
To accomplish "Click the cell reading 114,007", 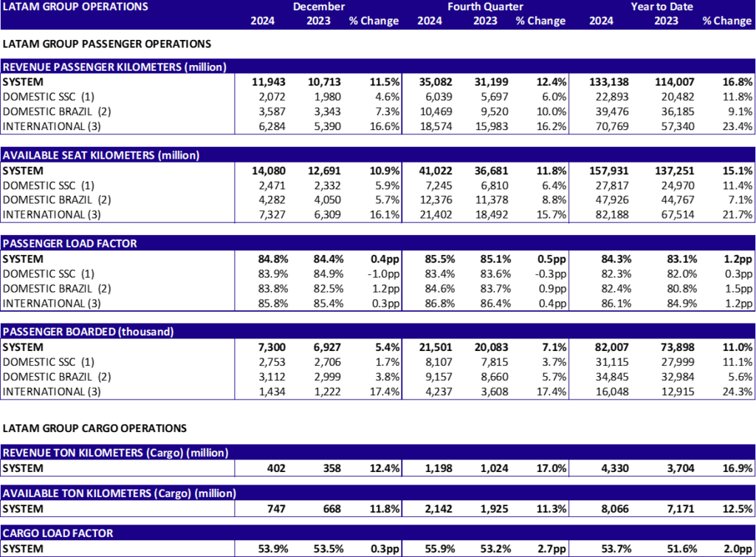I will click(x=675, y=82).
